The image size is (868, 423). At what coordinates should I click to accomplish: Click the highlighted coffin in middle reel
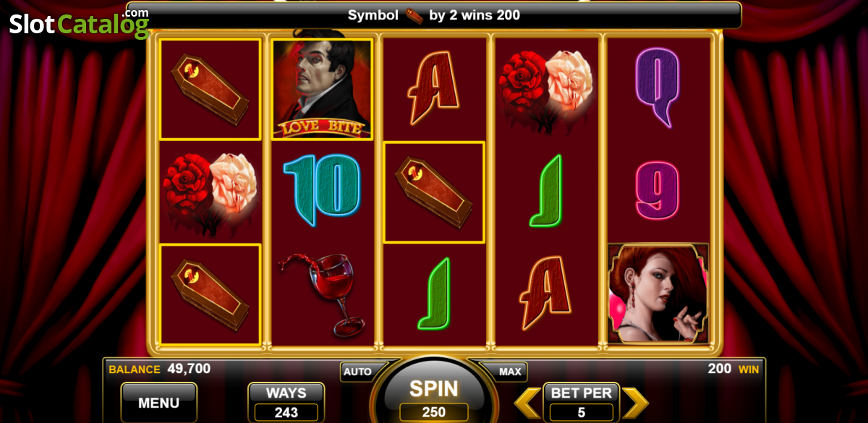(x=434, y=192)
